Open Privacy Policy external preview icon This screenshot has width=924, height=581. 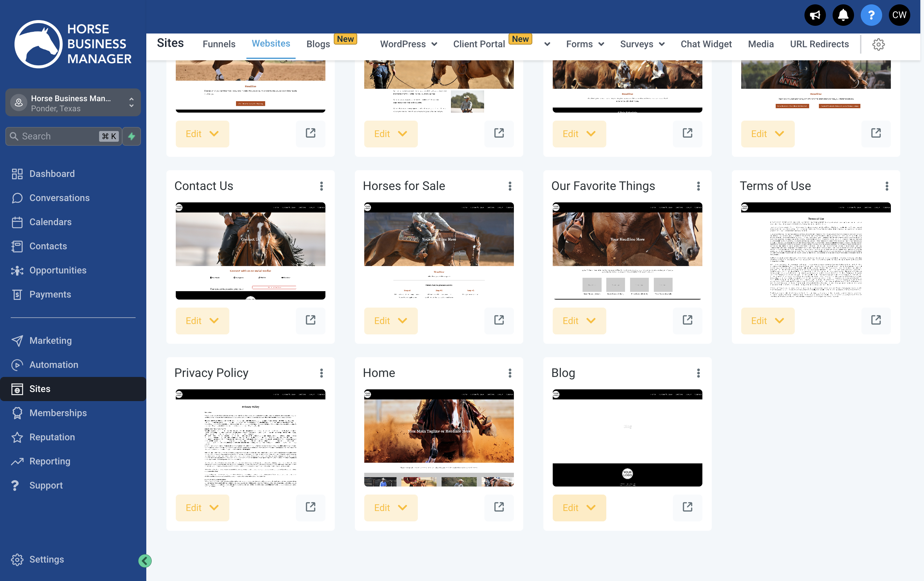[310, 507]
